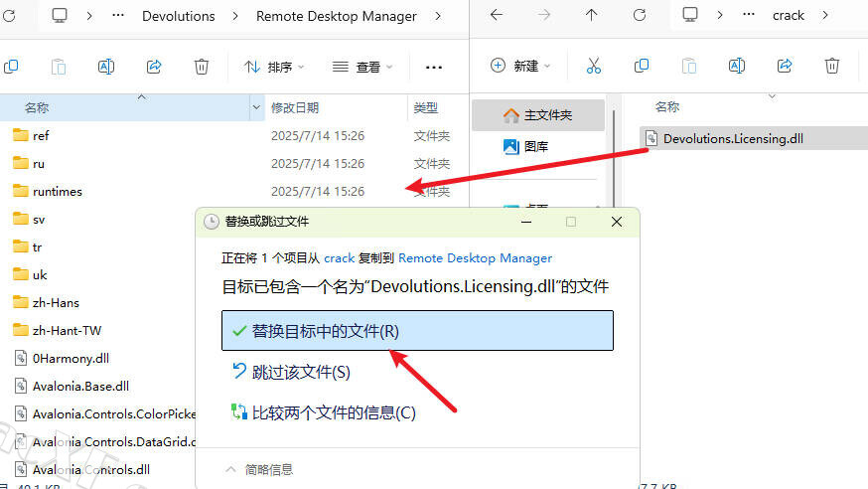Click the Remote Desktop Manager breadcrumb

336,16
